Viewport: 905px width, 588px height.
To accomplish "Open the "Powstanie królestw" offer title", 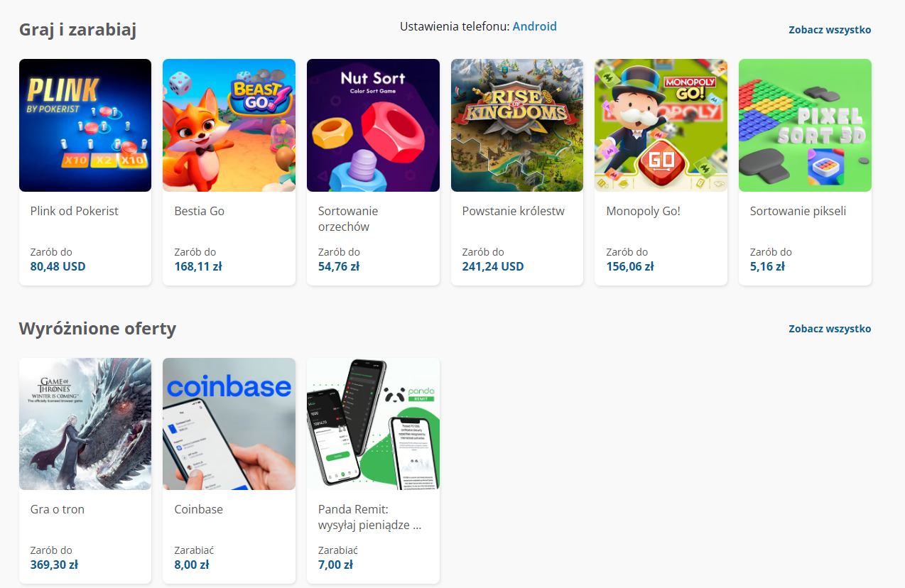I will click(513, 211).
